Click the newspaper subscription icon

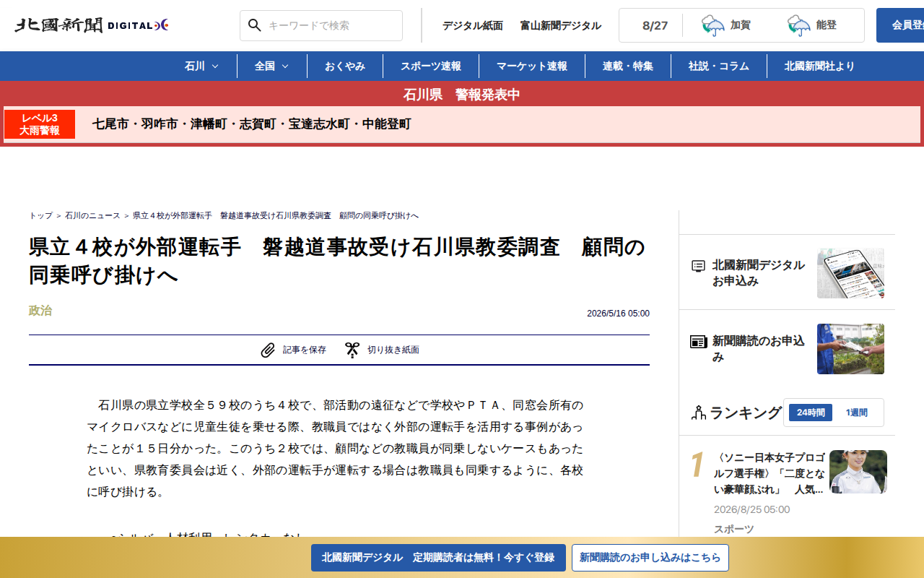point(698,342)
